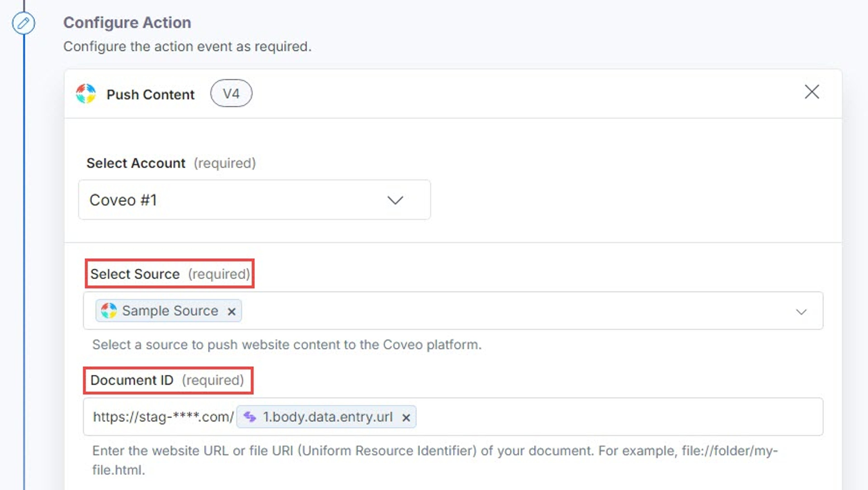The height and width of the screenshot is (490, 868).
Task: Click into the Document ID input field
Action: [453, 417]
